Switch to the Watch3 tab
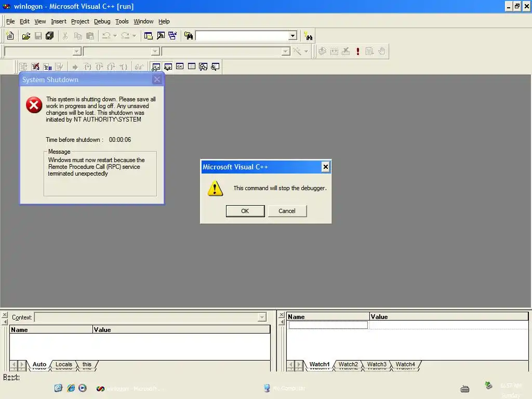Screen dimensions: 532x399 point(377,365)
